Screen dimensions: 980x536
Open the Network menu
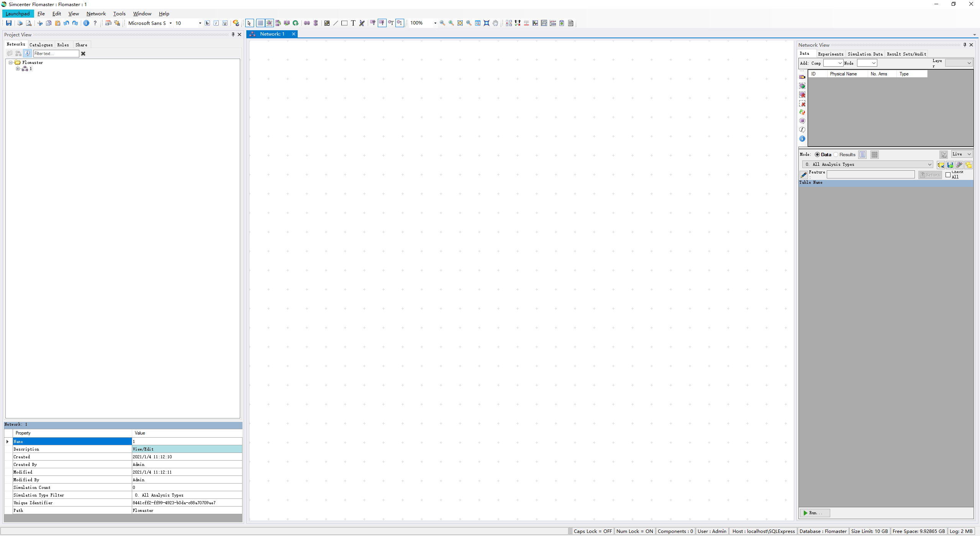pos(96,14)
